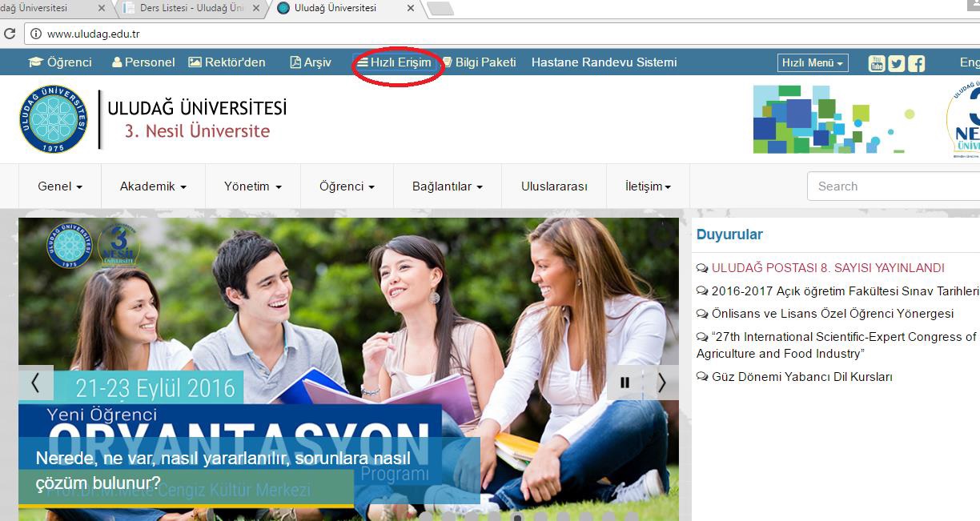Select the Uluslararası menu item
The height and width of the screenshot is (521, 980).
coord(554,186)
